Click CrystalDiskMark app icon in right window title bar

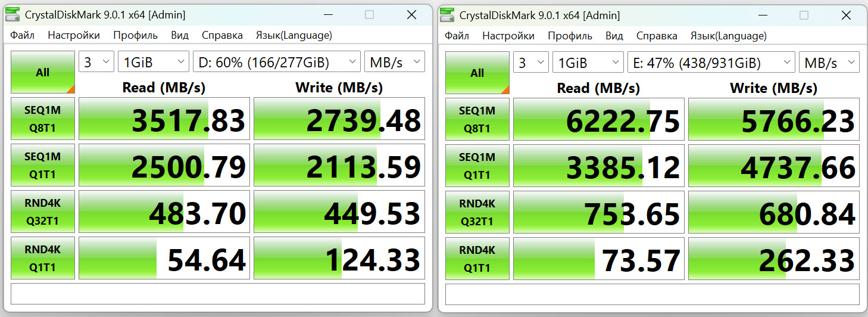pos(447,15)
